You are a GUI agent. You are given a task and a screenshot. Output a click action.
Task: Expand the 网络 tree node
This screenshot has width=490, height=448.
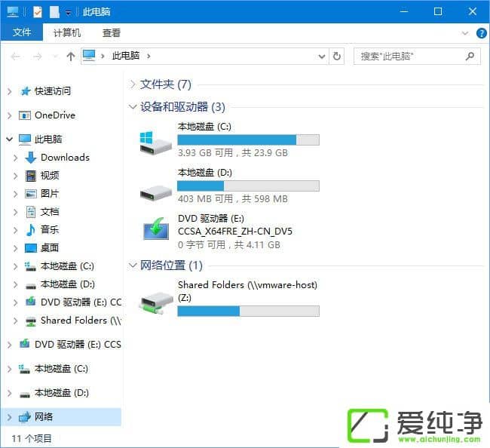coord(10,417)
